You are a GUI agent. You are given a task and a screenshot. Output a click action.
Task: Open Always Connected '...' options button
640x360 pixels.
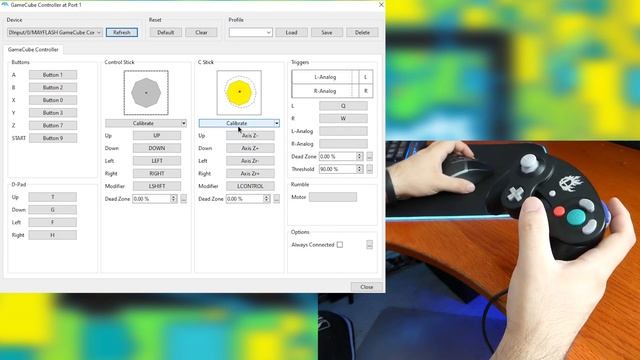click(370, 245)
